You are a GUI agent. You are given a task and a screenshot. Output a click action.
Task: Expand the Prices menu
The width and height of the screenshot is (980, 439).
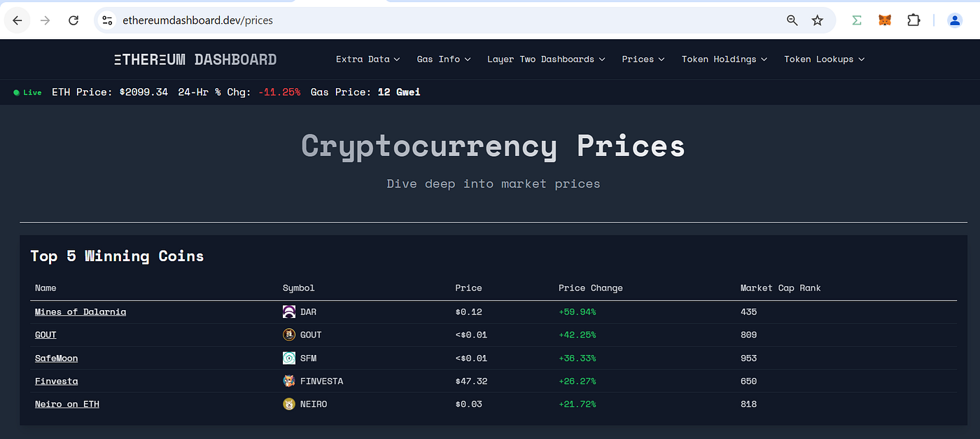[x=643, y=60]
